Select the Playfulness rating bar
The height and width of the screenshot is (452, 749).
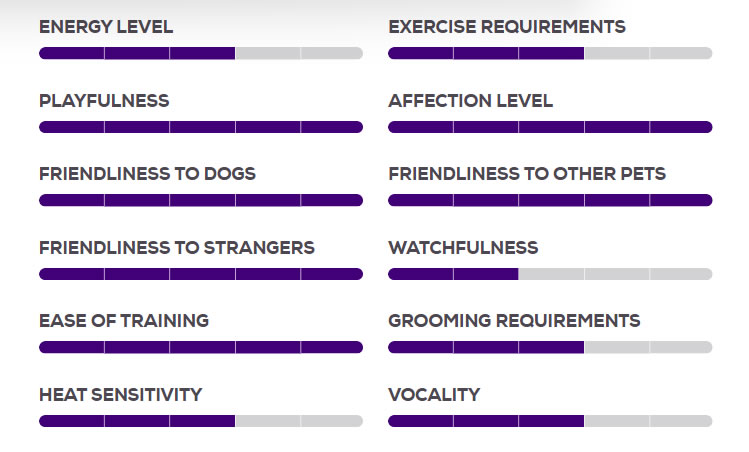point(201,127)
